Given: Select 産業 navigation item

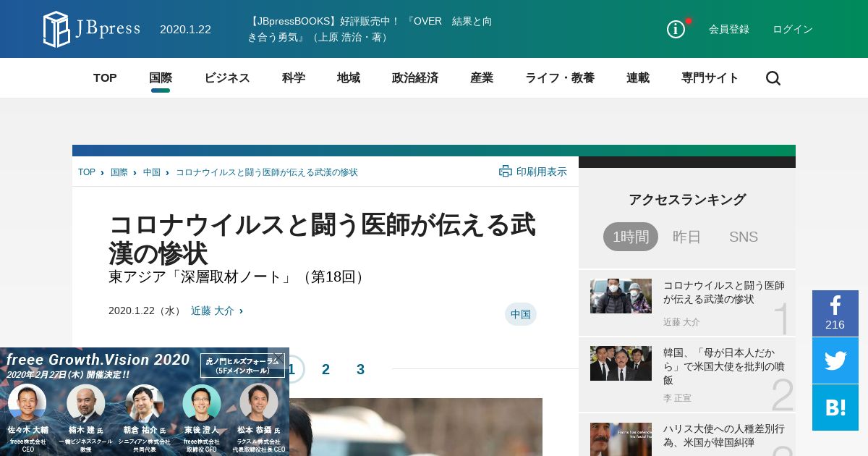Looking at the screenshot, I should [482, 78].
